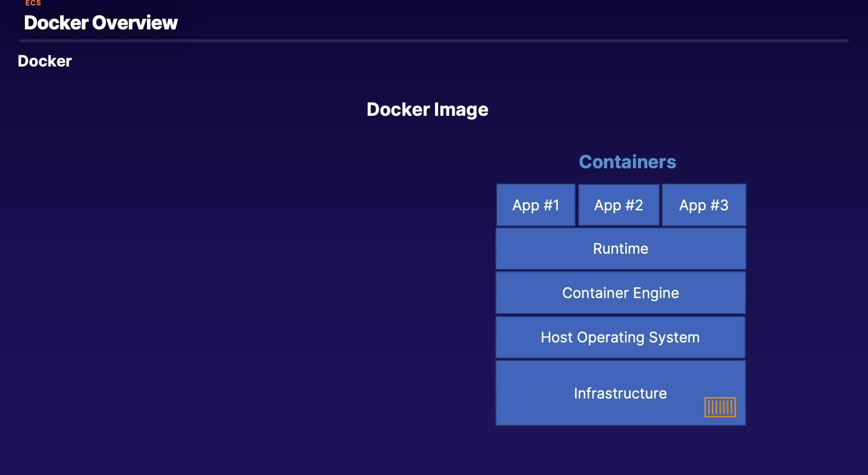Click "Image" in the Docker Image heading
Viewport: 868px width, 475px height.
tap(461, 109)
